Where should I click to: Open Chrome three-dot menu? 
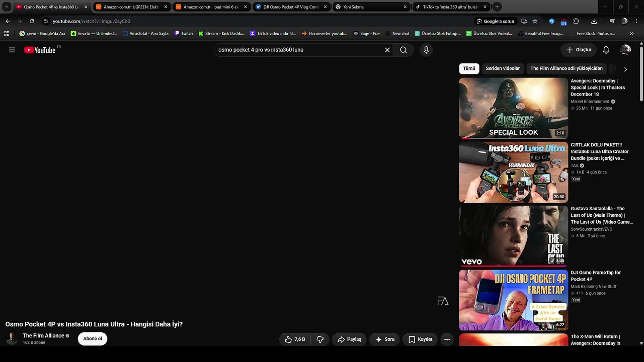(x=636, y=21)
